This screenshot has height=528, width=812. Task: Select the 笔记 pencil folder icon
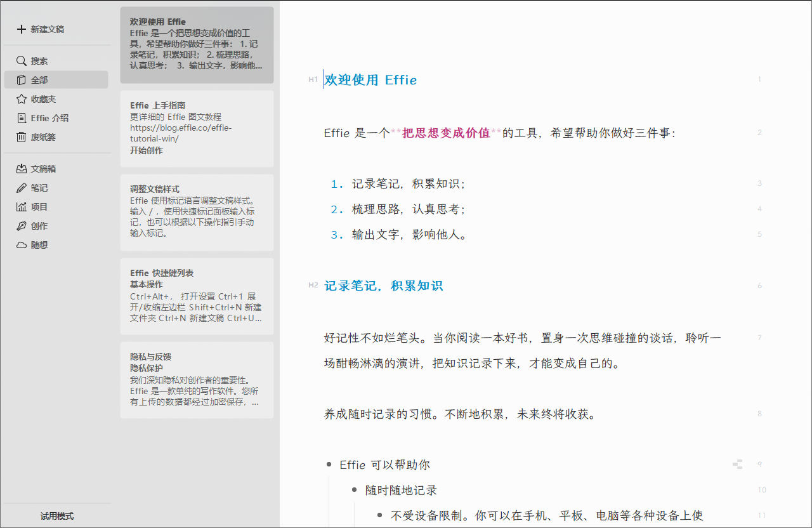click(x=21, y=188)
